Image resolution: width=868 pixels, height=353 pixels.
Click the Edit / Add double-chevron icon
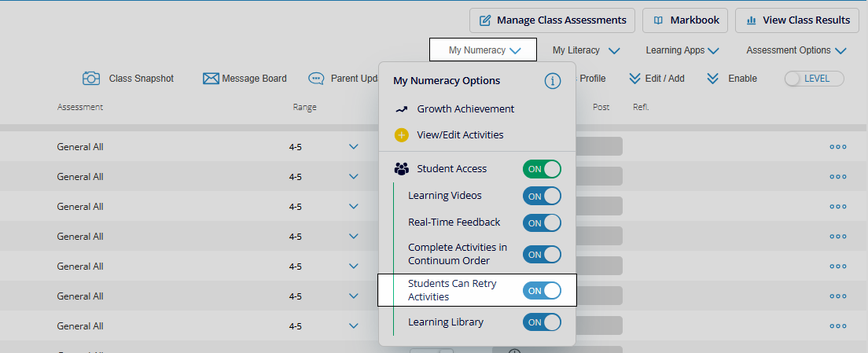(634, 79)
